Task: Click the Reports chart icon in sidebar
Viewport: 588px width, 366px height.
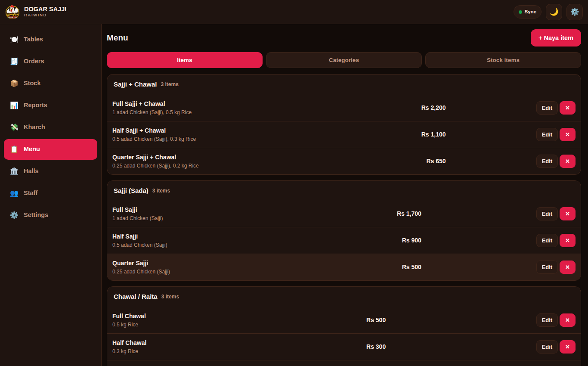Action: tap(14, 105)
